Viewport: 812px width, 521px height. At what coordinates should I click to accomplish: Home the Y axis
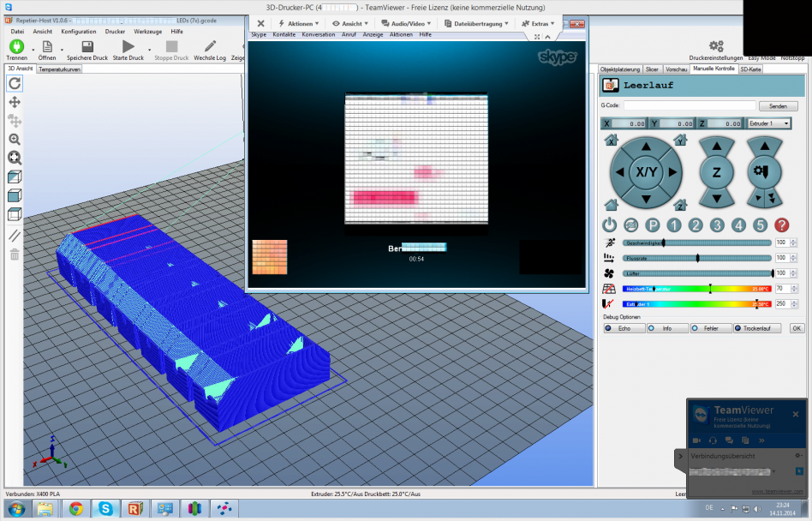coord(680,140)
